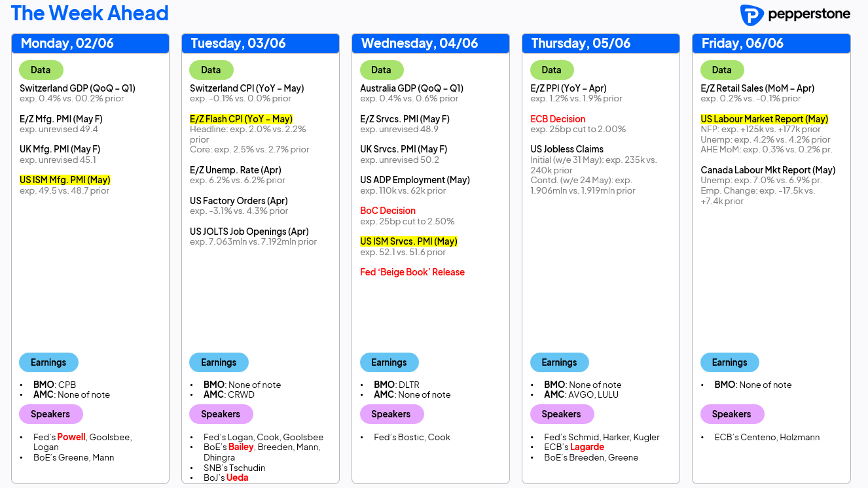The image size is (868, 488).
Task: Click highlighted US Labour Market Report
Action: [x=764, y=119]
